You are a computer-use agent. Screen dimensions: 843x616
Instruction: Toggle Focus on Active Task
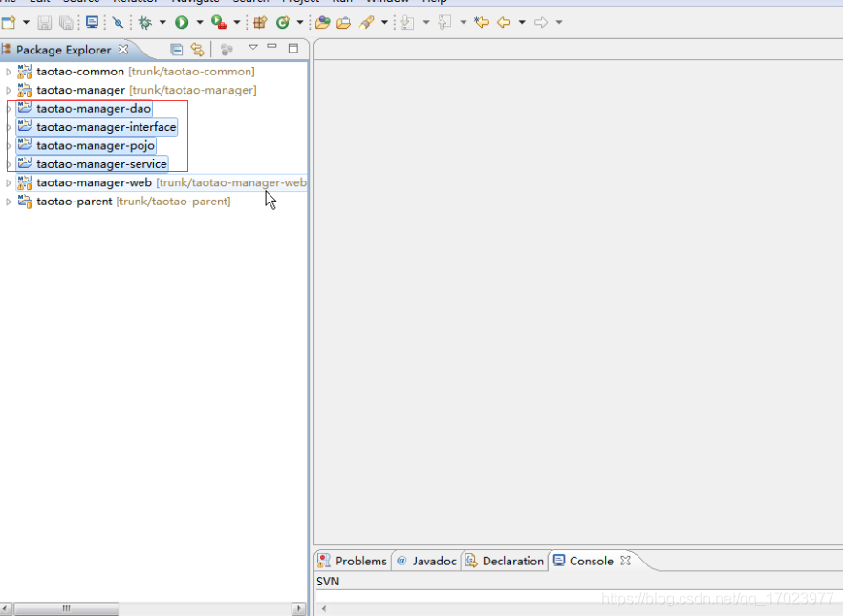point(227,50)
